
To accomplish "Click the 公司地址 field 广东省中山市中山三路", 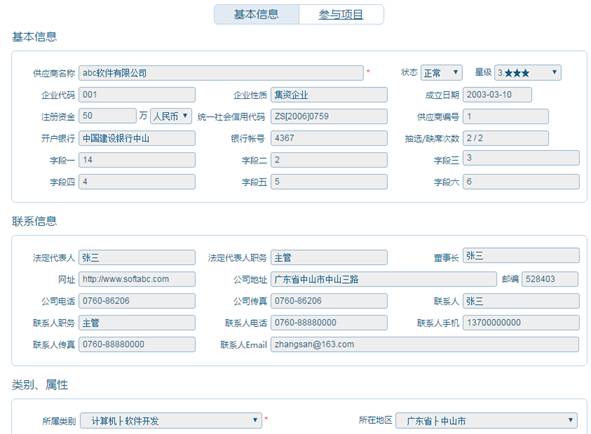I will pyautogui.click(x=383, y=279).
